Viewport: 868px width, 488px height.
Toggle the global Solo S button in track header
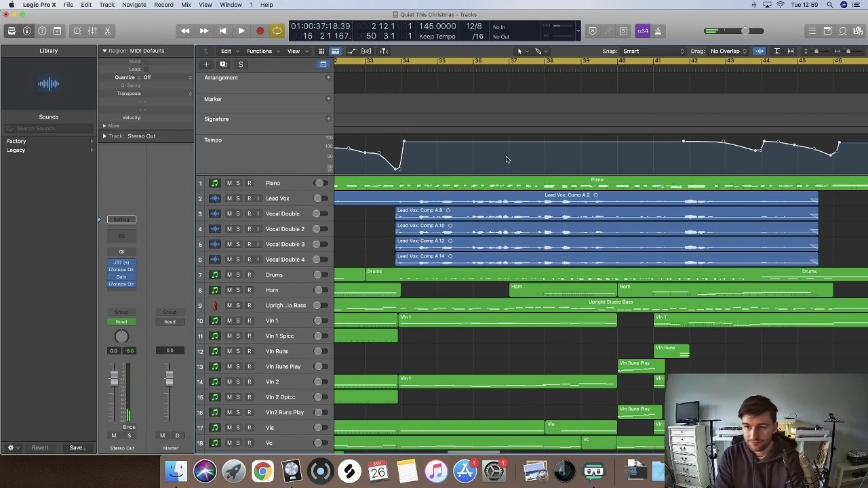241,64
